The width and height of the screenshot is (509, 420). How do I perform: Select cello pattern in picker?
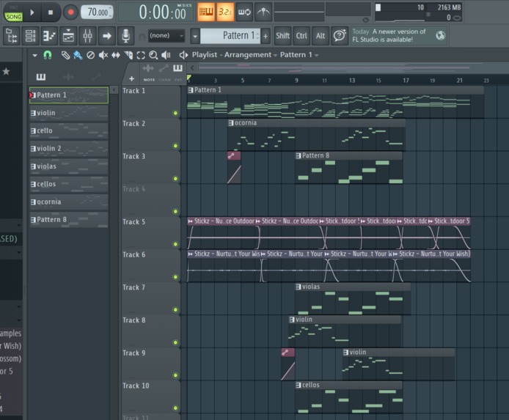[69, 130]
